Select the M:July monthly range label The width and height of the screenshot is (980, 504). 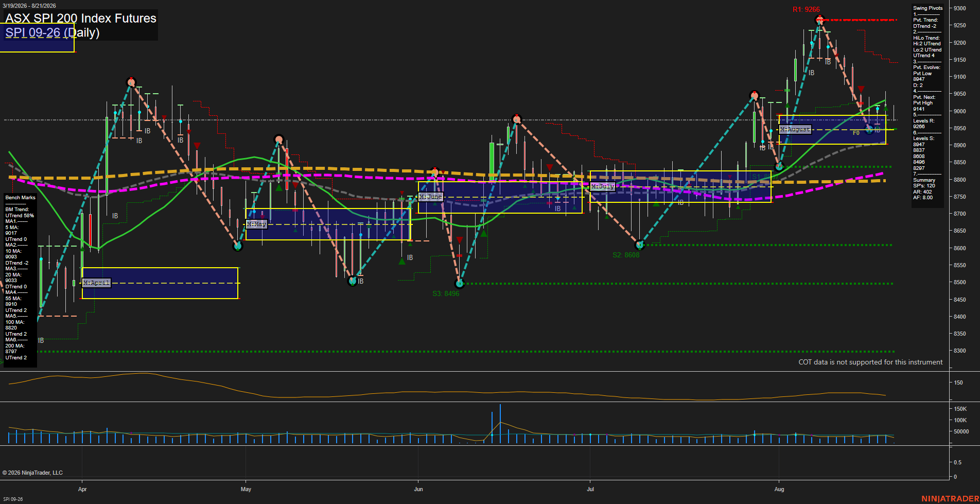[x=602, y=186]
